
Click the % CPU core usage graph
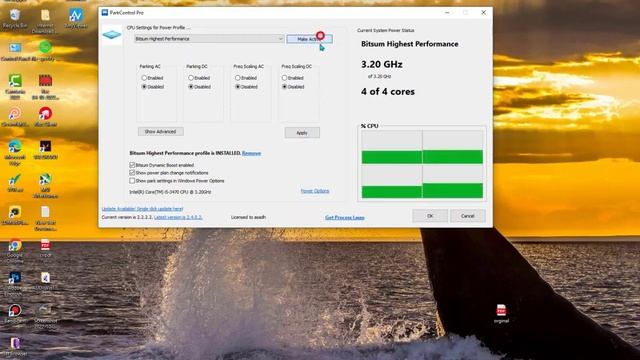(422, 164)
